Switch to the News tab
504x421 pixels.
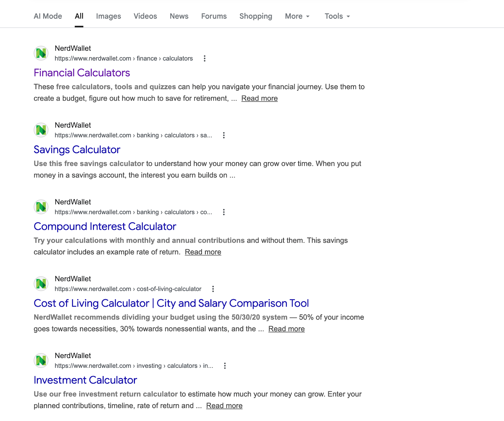[179, 16]
